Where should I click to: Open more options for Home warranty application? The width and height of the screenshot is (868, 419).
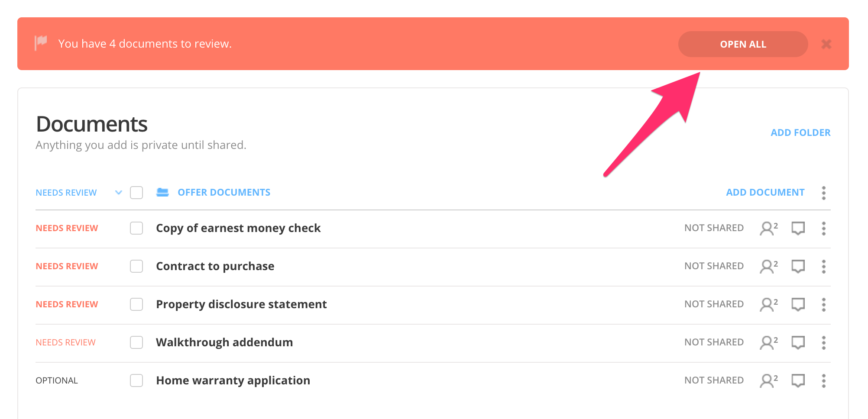click(x=823, y=380)
